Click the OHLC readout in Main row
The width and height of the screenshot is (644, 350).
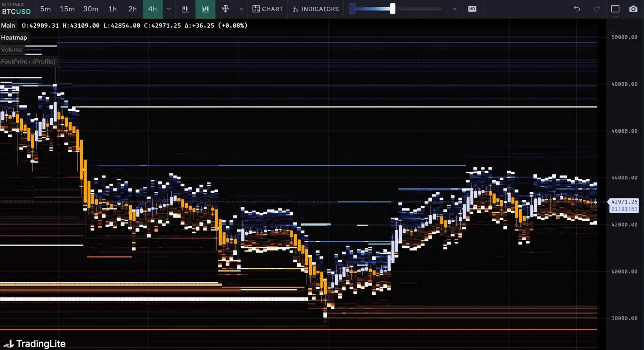[135, 25]
